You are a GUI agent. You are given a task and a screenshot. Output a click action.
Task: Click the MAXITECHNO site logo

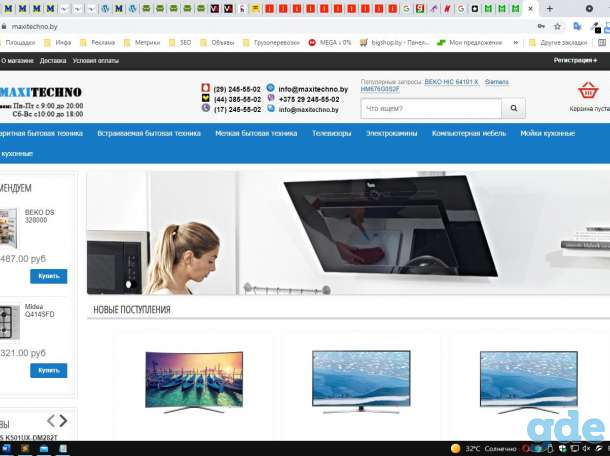point(41,92)
